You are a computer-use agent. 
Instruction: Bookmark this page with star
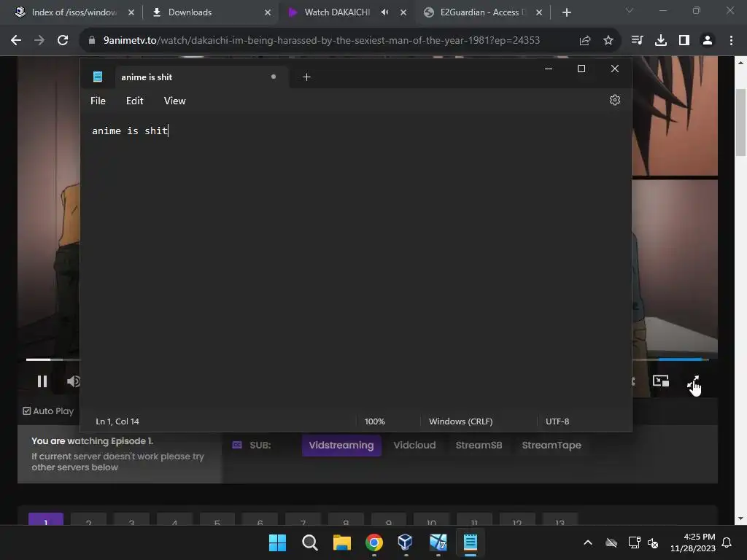tap(608, 41)
